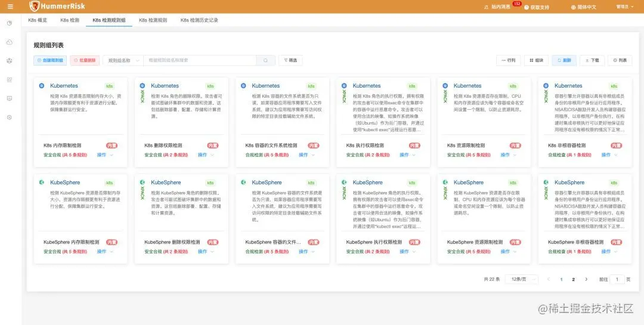Click the KubeSphere icon on KubeSphere 内存限制检测 card
The image size is (644, 325).
(x=42, y=182)
